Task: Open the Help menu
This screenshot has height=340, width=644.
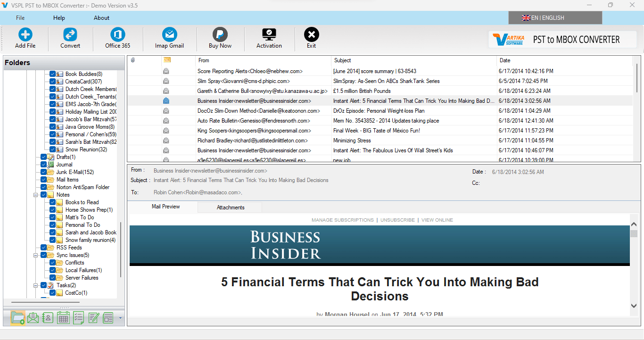Action: [x=59, y=18]
